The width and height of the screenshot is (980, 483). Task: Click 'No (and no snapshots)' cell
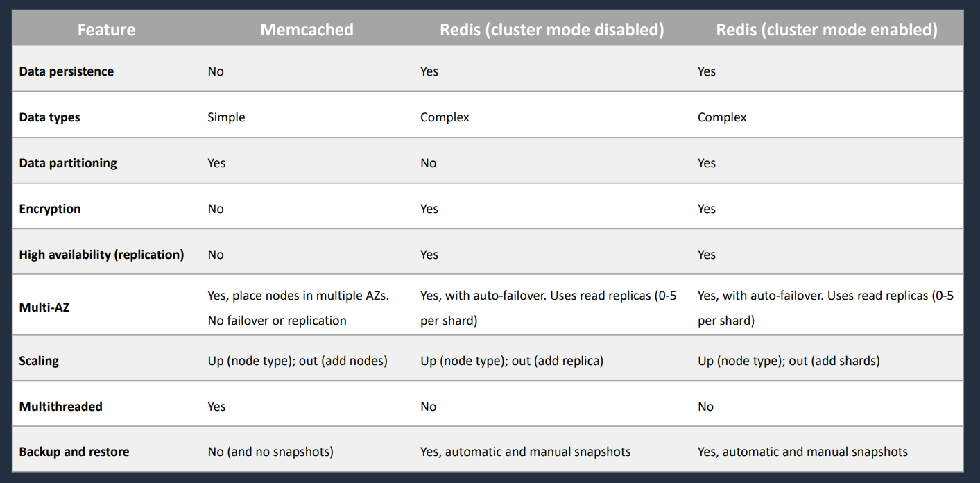[x=270, y=452]
